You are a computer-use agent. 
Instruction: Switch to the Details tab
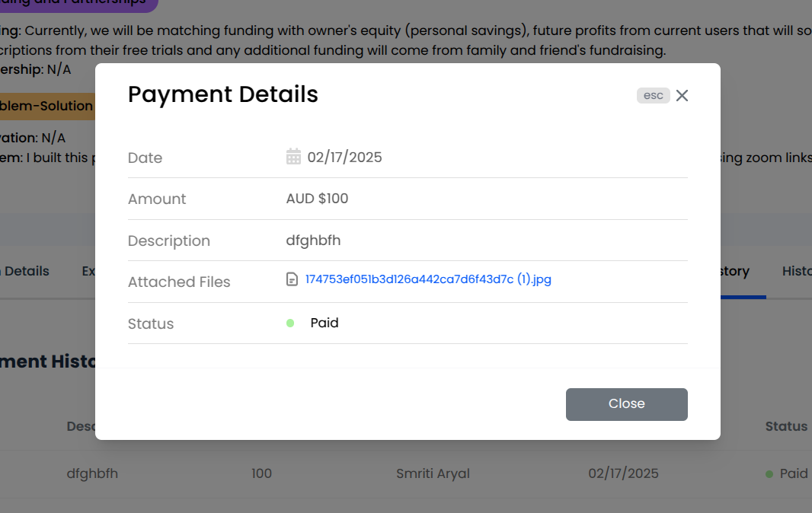pos(24,271)
